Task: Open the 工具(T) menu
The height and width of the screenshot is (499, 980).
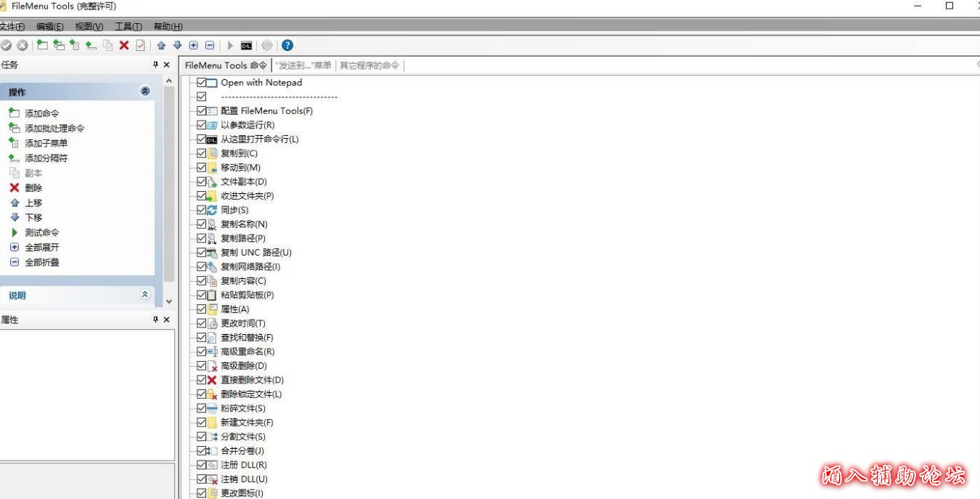Action: click(x=128, y=27)
